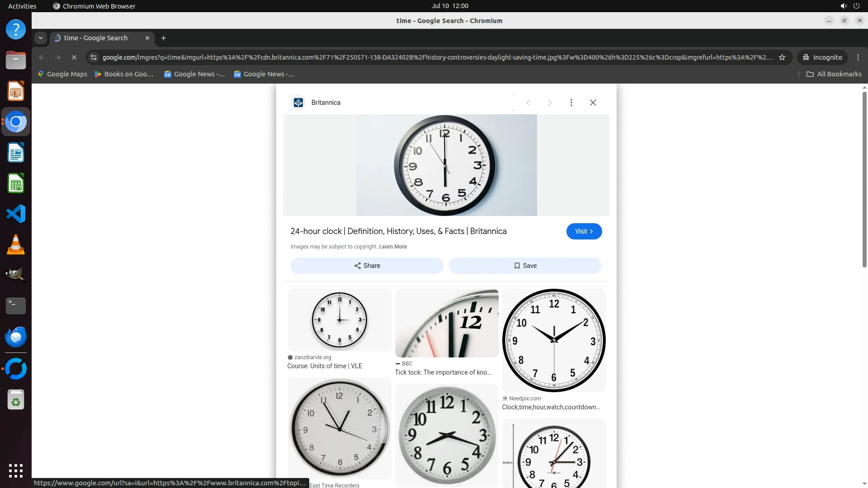The height and width of the screenshot is (488, 868).
Task: Save the image with the Save button
Action: coord(524,266)
